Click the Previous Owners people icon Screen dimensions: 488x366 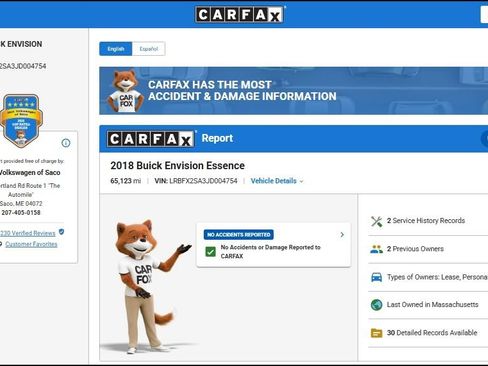(377, 249)
